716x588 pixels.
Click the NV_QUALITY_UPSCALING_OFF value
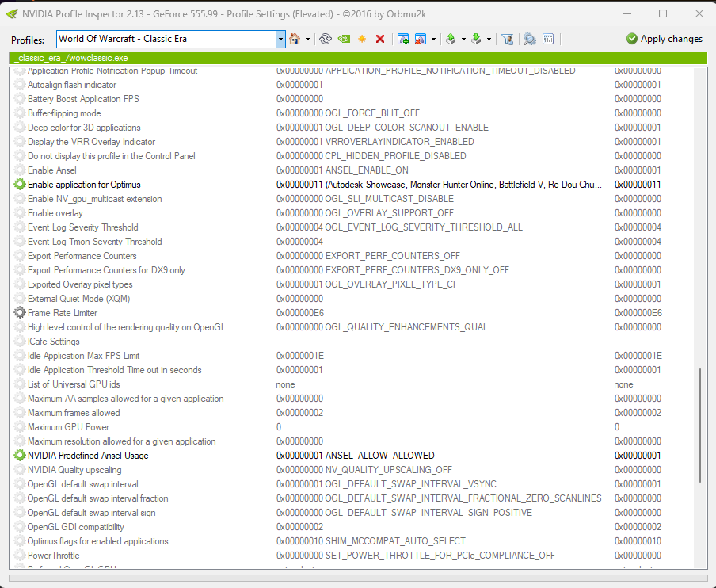point(389,470)
